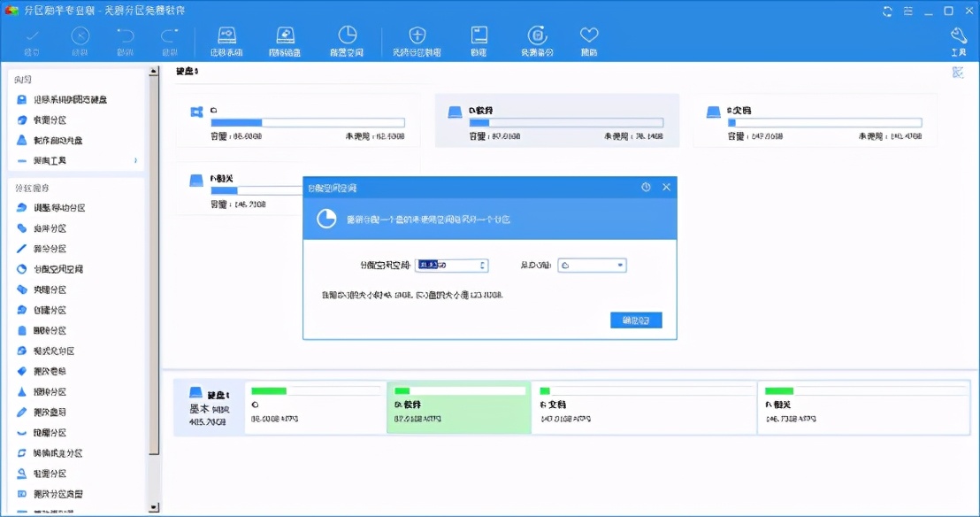
Task: Open the Allocate Space pie-chart toolbar tool
Action: pos(347,42)
